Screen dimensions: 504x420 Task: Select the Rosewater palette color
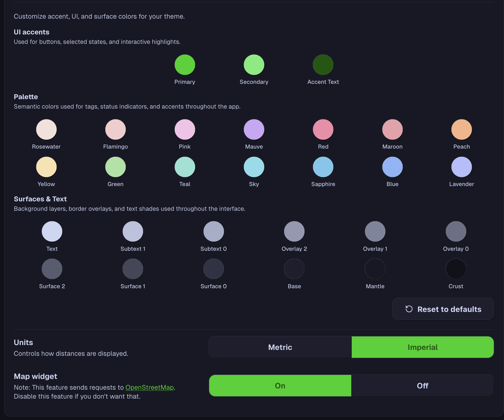pos(46,129)
